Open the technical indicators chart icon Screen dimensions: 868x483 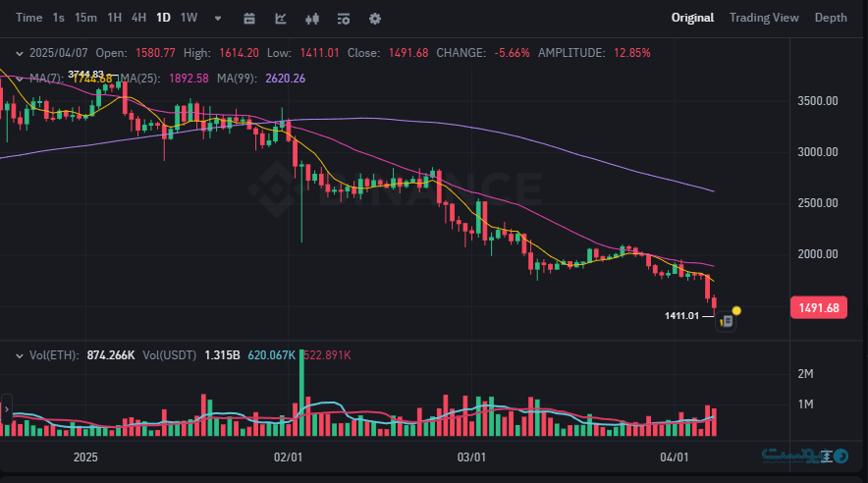point(282,18)
